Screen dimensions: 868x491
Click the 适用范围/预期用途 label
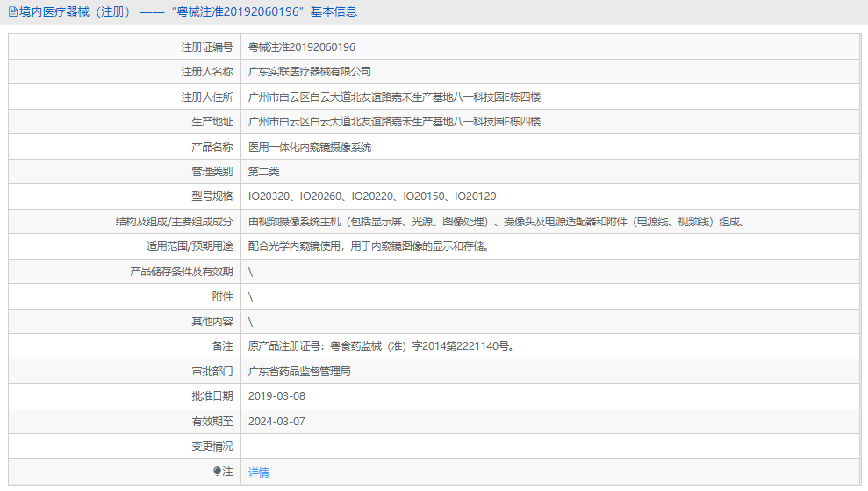click(190, 246)
